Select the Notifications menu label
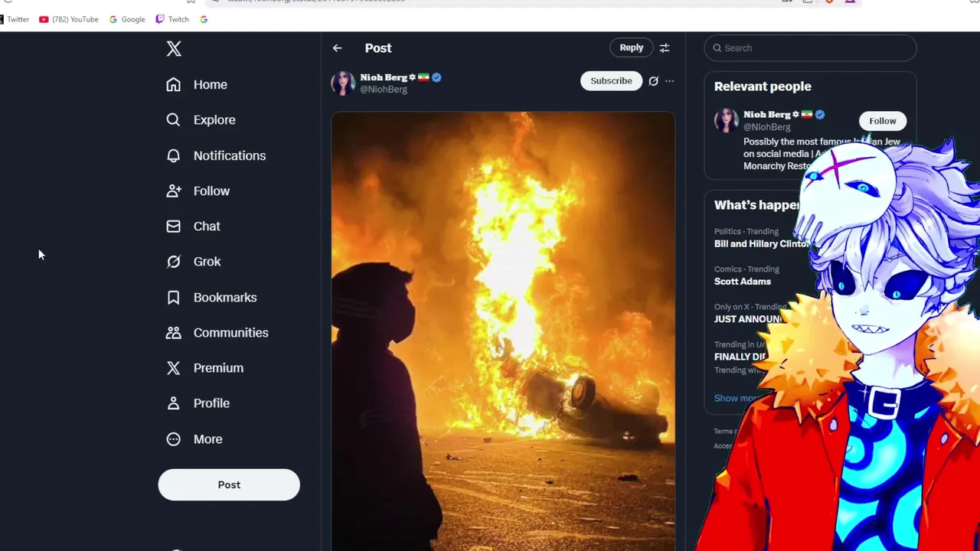Screen dimensions: 980x551 pos(230,155)
